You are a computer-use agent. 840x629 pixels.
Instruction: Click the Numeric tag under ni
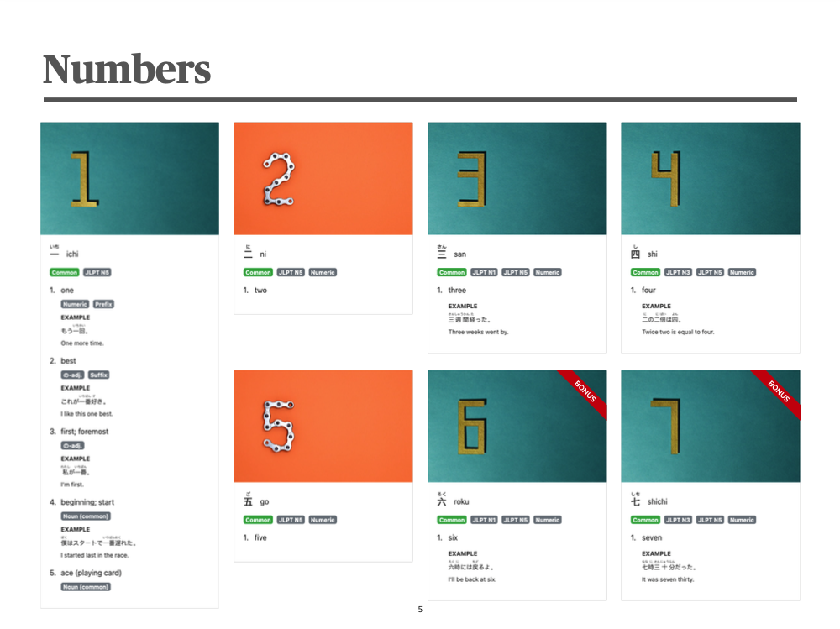pos(323,272)
